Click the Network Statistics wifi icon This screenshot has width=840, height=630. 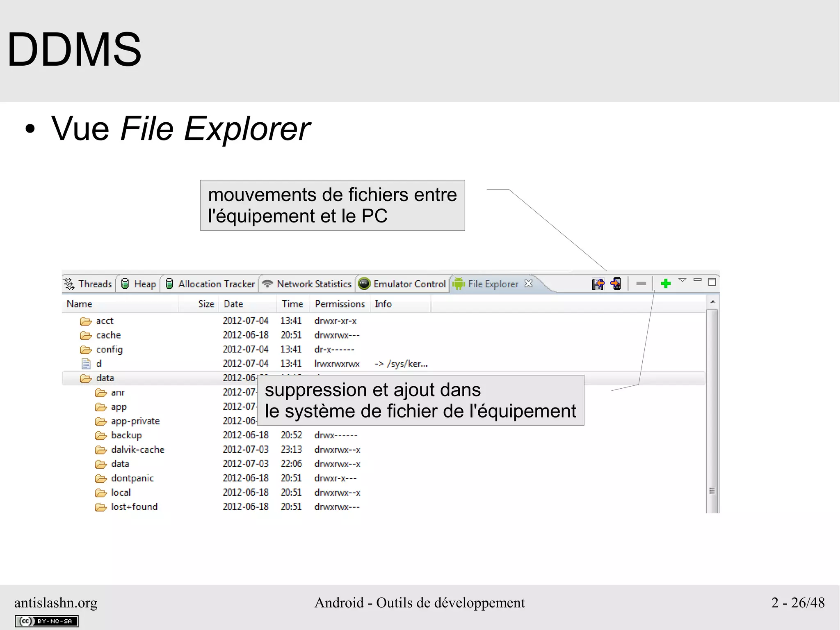point(267,284)
